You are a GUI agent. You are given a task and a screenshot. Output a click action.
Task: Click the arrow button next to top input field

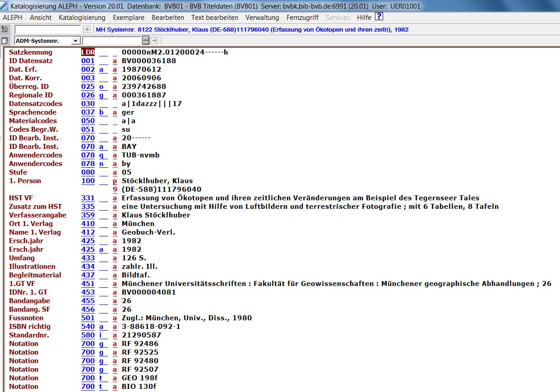pos(87,29)
